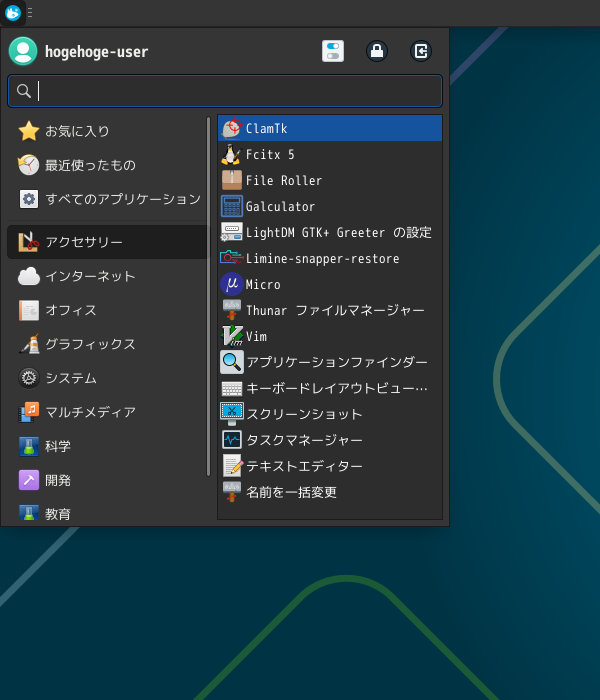Click the panel handle dots beside launcher

30,12
